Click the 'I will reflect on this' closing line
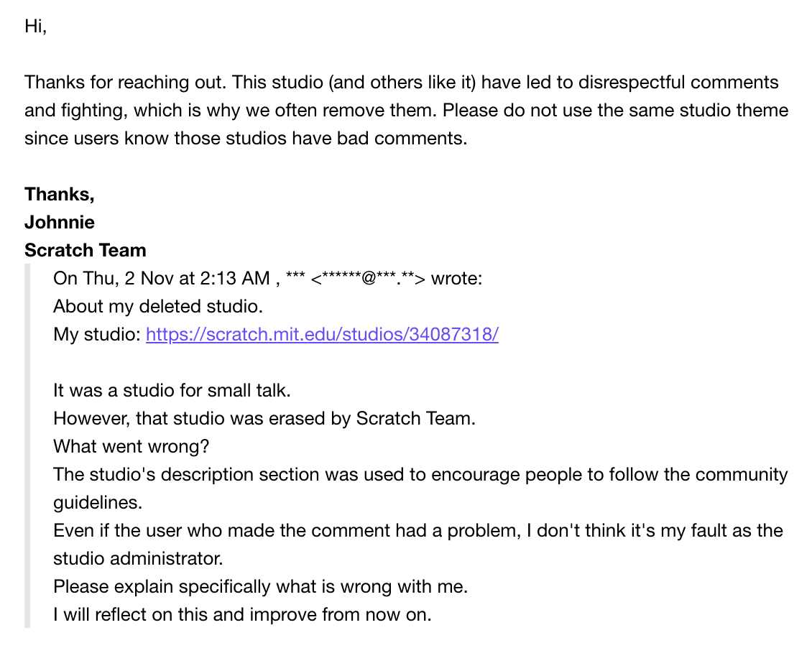 click(x=242, y=614)
